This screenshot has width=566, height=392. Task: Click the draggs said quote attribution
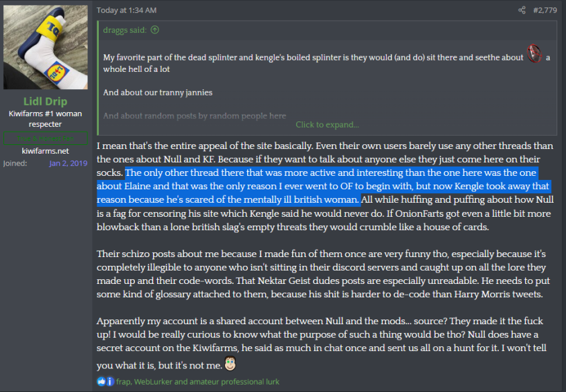click(x=126, y=30)
